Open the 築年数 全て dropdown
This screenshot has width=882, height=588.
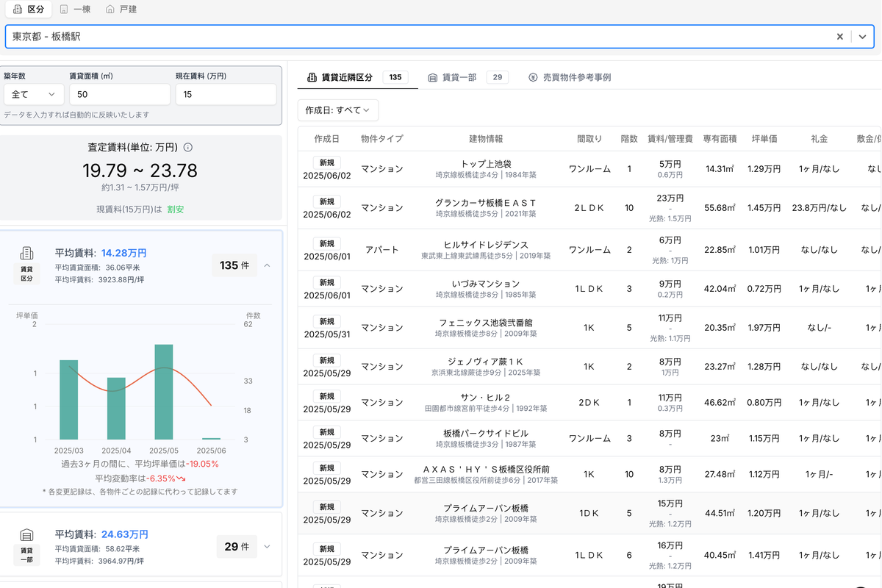tap(33, 94)
